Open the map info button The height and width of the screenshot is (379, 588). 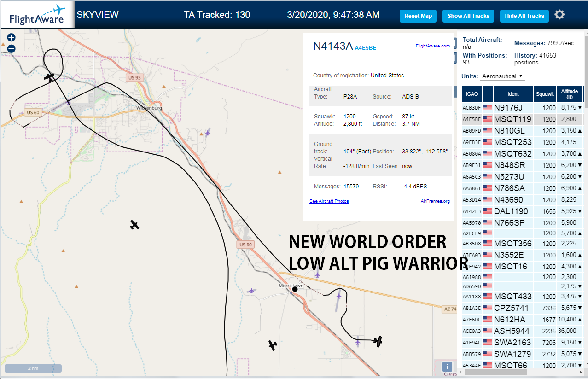click(x=447, y=367)
